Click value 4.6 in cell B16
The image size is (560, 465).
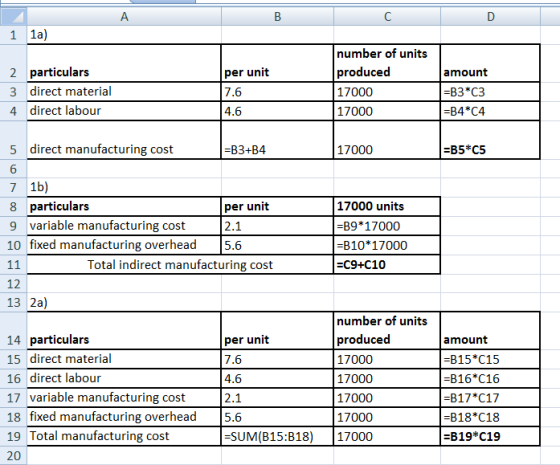click(x=278, y=378)
